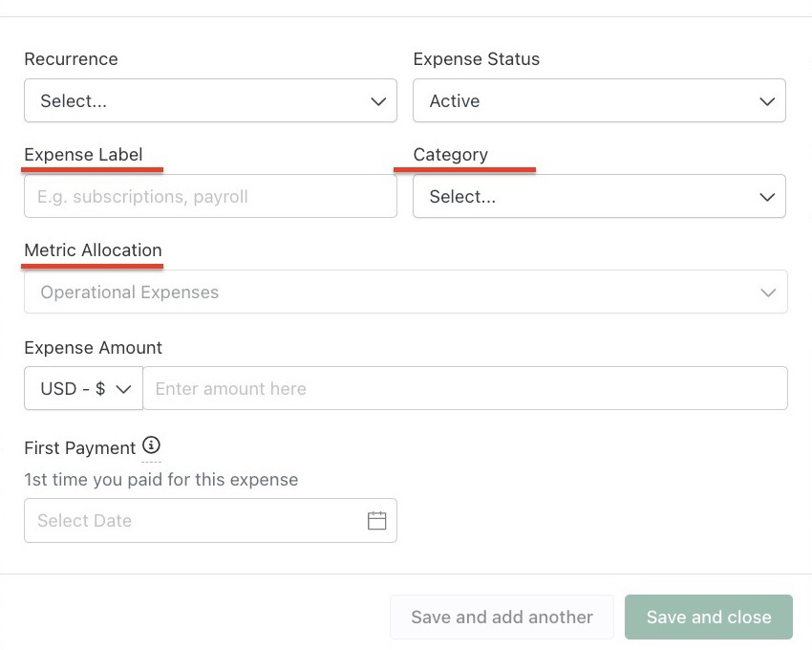Click the Recurrence Select... text
Viewport: 812px width, 650px height.
click(74, 101)
